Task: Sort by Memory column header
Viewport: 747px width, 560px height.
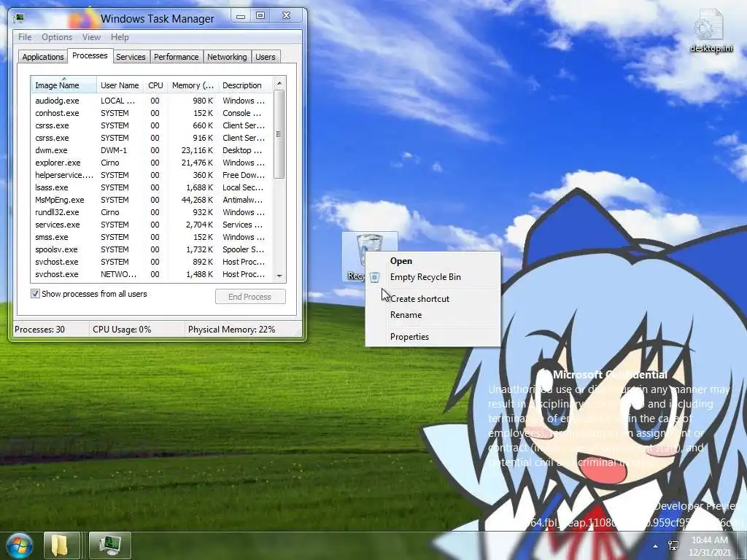Action: [193, 85]
